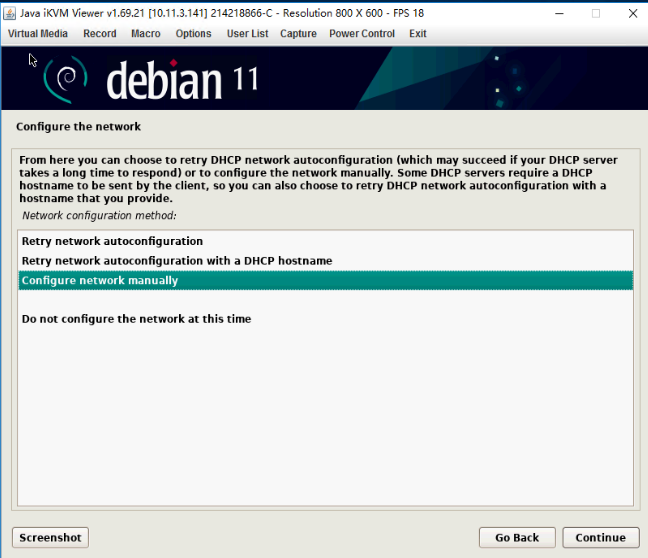Open the Capture menu

pos(298,33)
